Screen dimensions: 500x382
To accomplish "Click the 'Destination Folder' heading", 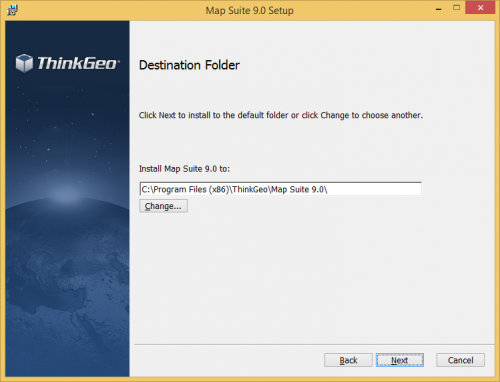I will coord(189,65).
